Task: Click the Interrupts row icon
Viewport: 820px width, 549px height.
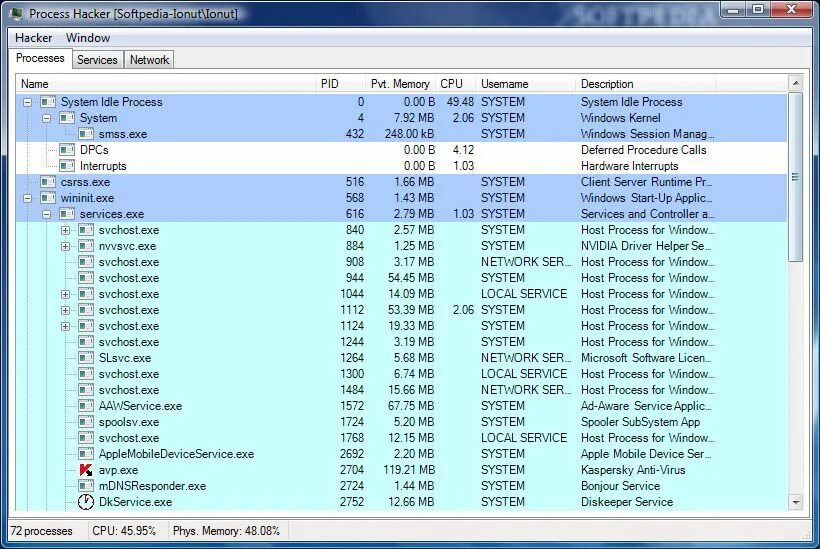Action: click(x=67, y=166)
